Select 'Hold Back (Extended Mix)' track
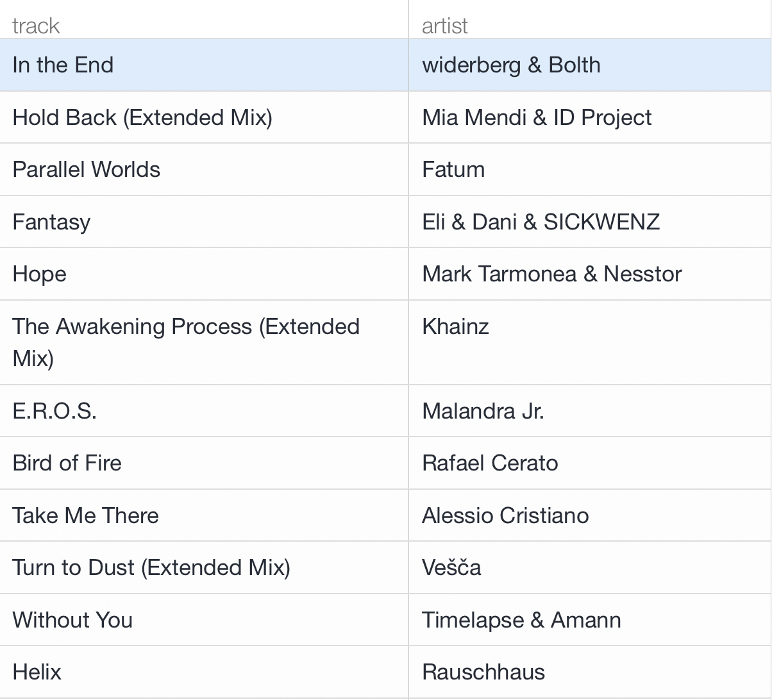 pyautogui.click(x=142, y=117)
